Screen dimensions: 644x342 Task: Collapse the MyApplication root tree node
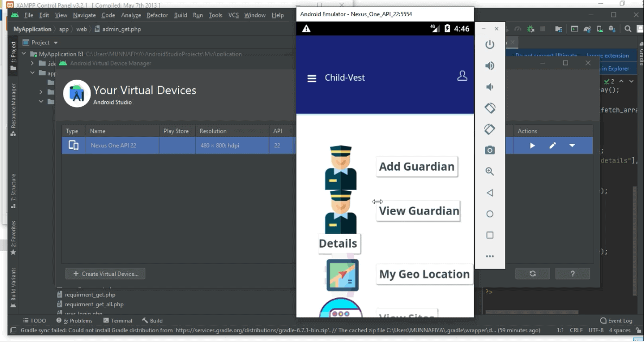point(24,54)
